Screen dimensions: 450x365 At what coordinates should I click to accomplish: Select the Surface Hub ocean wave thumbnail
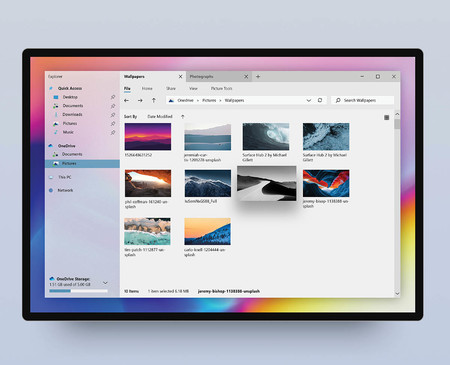click(266, 137)
